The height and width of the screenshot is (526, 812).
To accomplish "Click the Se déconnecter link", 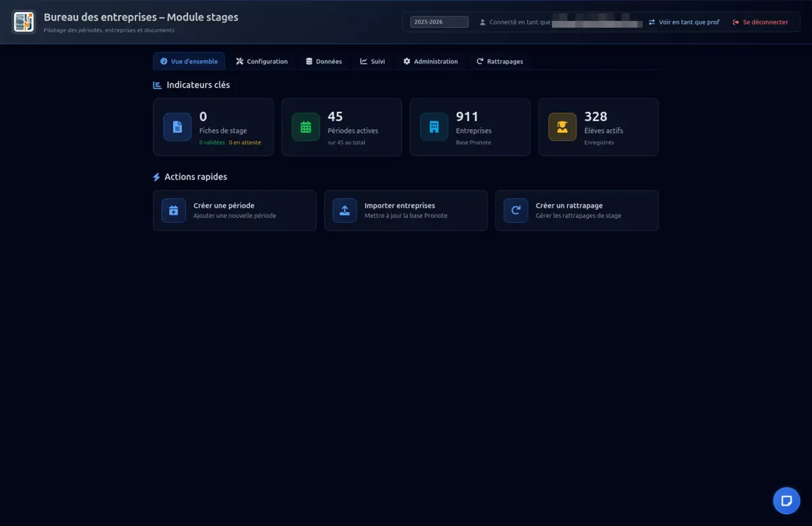I will click(x=761, y=22).
